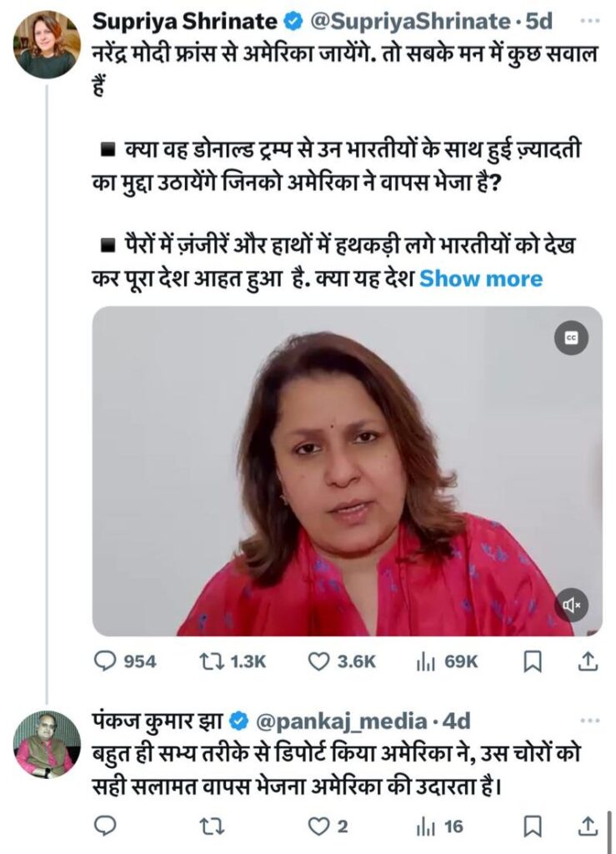Like the tweet showing 3.6K likes

pyautogui.click(x=342, y=661)
